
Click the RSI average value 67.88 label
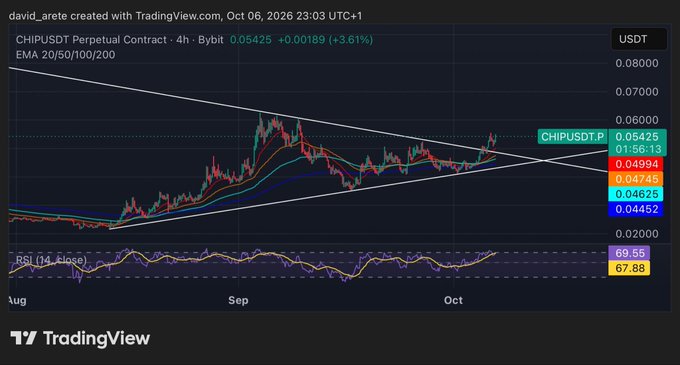629,268
